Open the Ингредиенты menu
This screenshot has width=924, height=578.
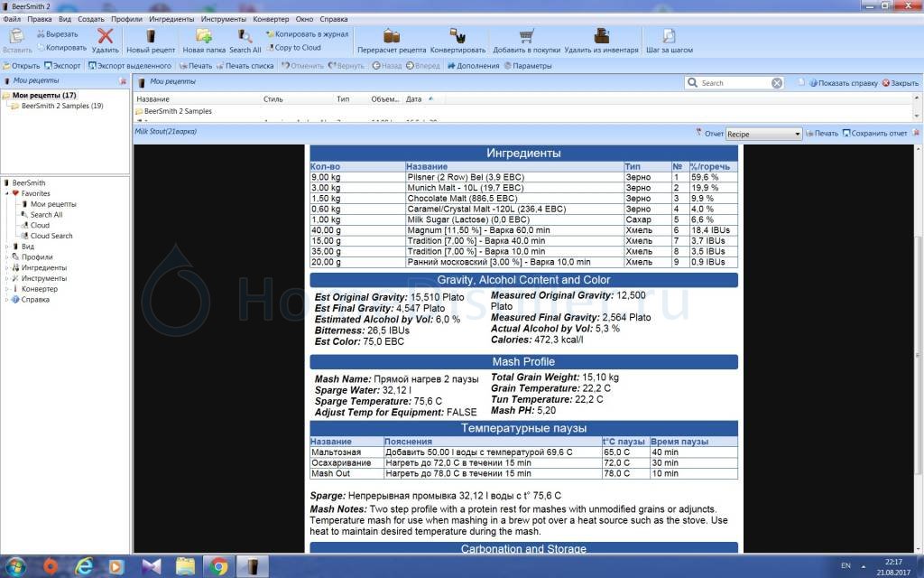tap(171, 20)
